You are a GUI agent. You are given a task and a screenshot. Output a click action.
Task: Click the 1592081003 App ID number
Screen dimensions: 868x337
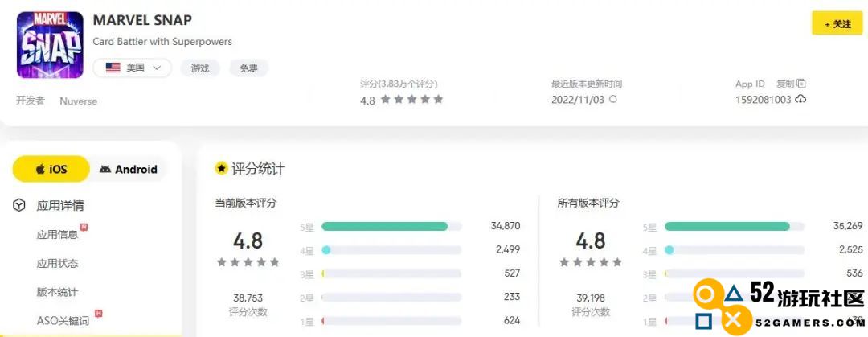764,101
